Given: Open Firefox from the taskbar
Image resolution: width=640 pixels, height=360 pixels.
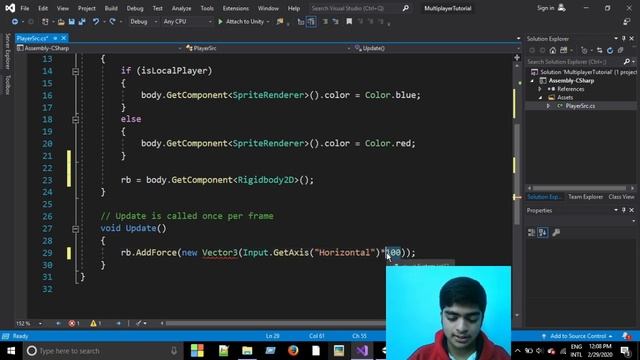Looking at the screenshot, I should coord(293,351).
